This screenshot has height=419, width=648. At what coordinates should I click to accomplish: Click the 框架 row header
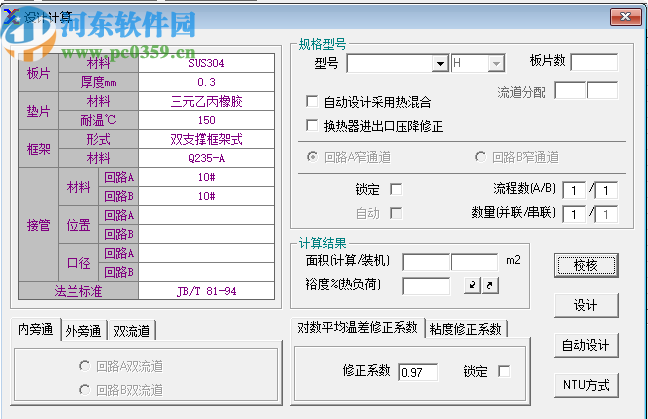pyautogui.click(x=38, y=149)
